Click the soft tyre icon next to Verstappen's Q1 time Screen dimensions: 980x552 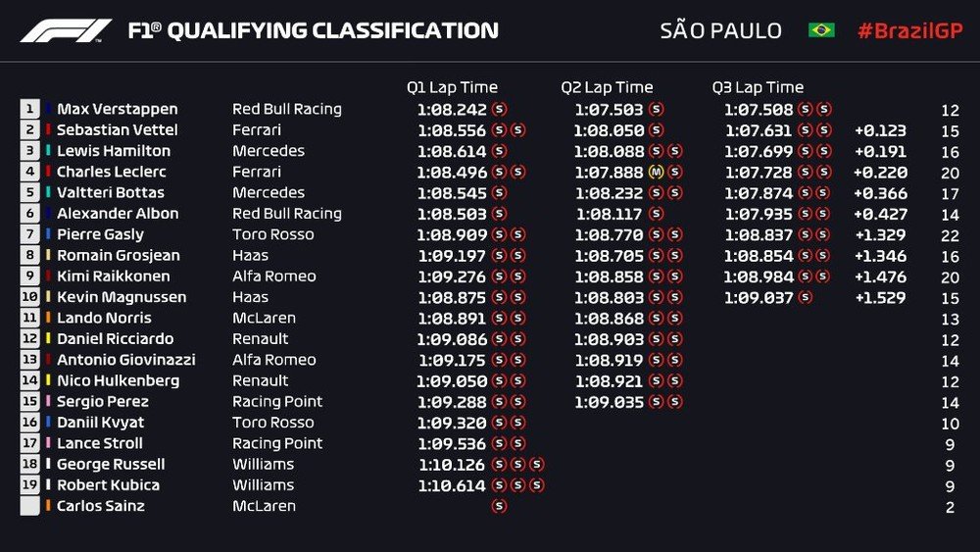[x=499, y=110]
